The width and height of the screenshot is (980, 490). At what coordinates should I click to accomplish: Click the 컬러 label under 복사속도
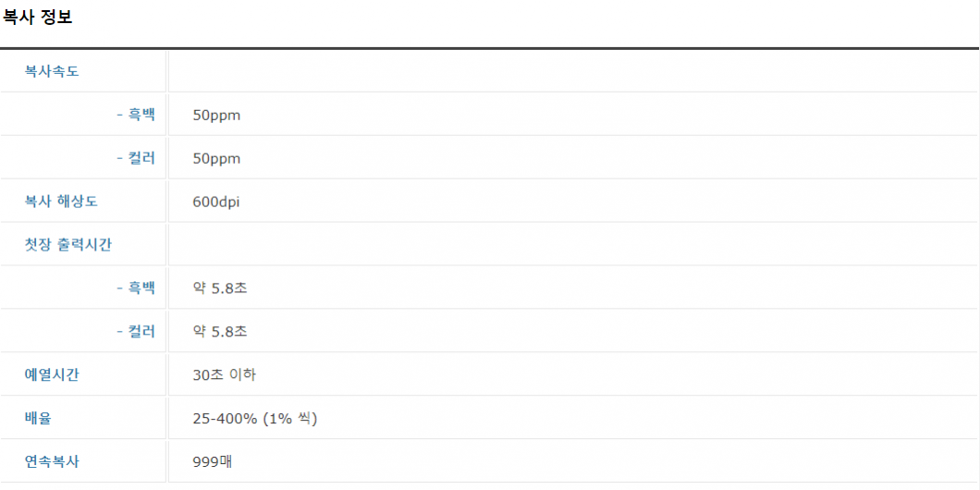(136, 158)
